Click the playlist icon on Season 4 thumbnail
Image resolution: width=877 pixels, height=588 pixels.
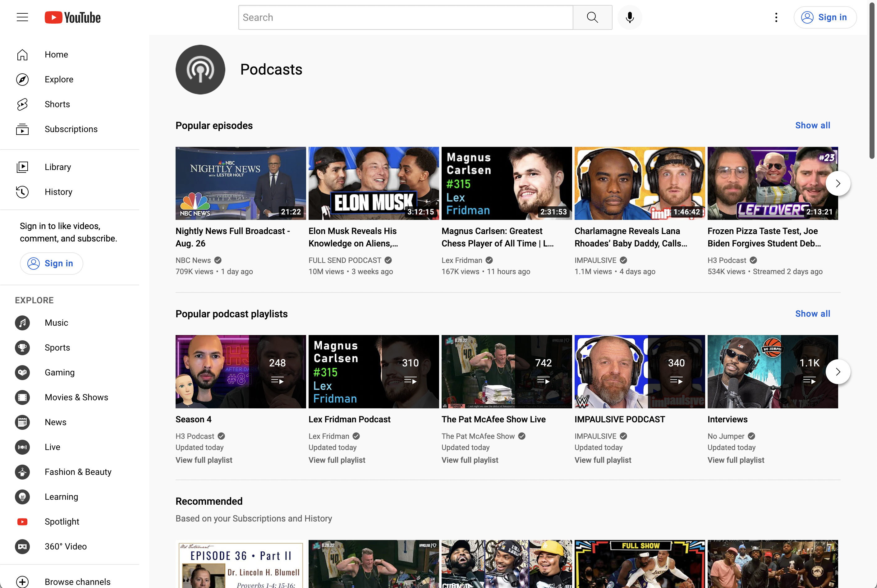pos(278,381)
